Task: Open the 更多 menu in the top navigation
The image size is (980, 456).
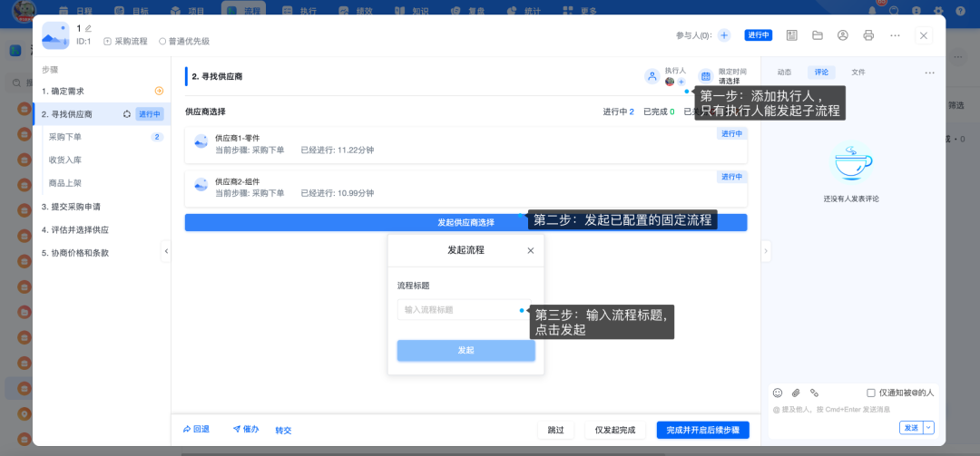Action: pyautogui.click(x=580, y=11)
